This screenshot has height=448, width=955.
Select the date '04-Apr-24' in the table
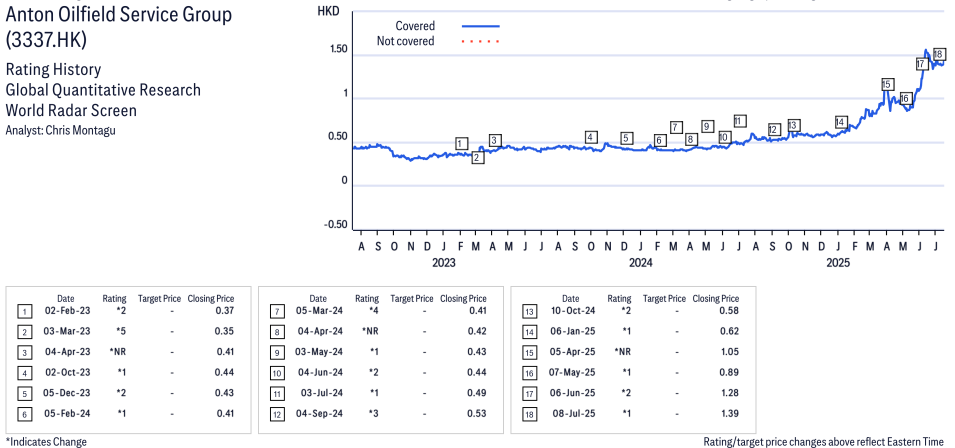320,331
